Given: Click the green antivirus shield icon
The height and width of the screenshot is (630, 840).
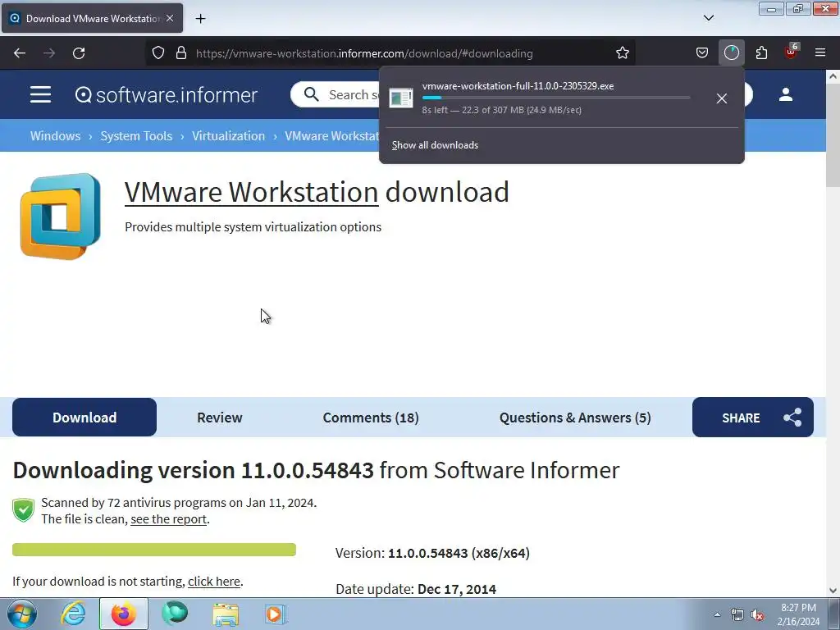Looking at the screenshot, I should tap(24, 509).
